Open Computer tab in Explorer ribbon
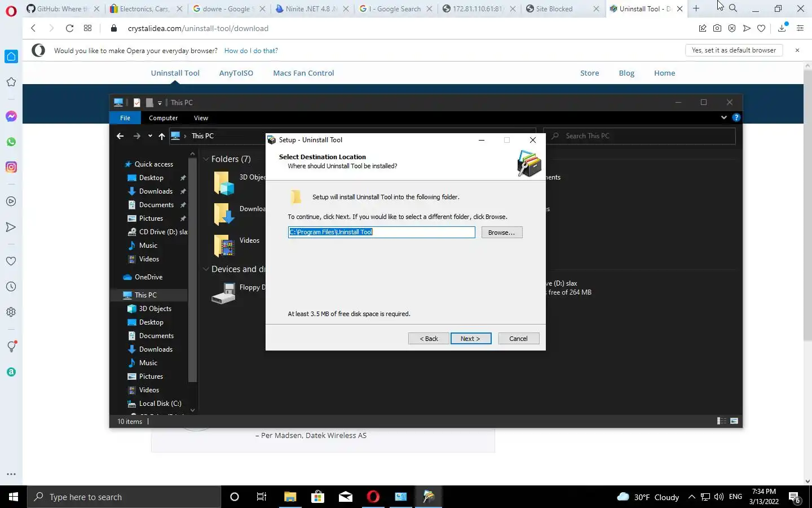Viewport: 812px width, 508px height. [x=163, y=118]
